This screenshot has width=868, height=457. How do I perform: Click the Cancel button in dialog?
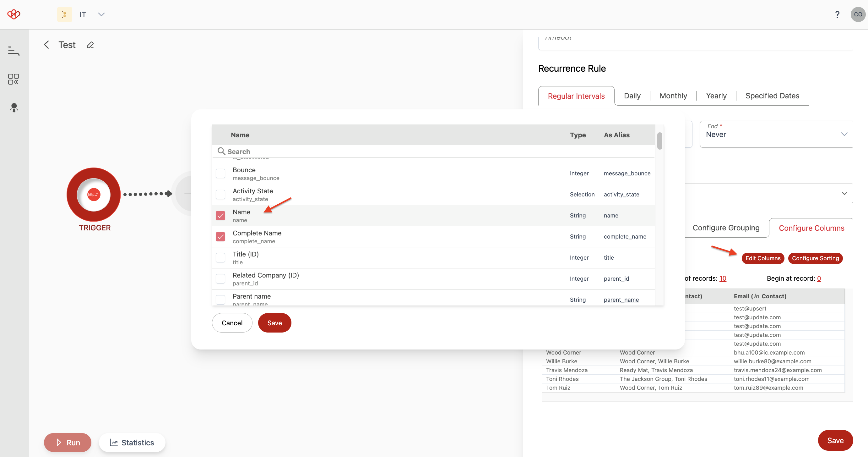tap(232, 322)
